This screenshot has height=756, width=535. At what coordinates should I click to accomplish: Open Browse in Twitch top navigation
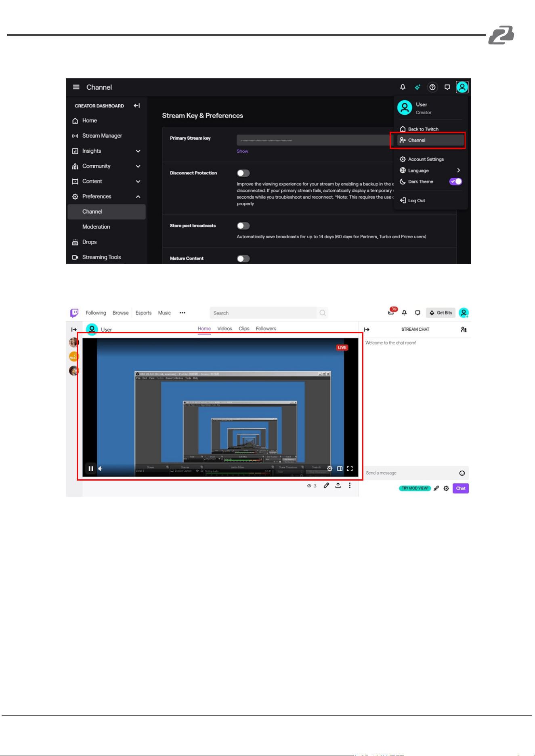click(120, 313)
